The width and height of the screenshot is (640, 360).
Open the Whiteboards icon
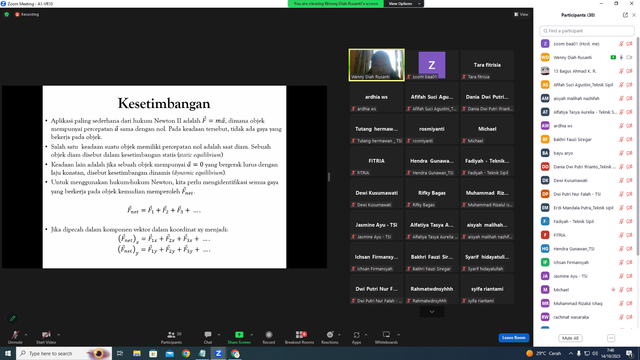tap(386, 335)
